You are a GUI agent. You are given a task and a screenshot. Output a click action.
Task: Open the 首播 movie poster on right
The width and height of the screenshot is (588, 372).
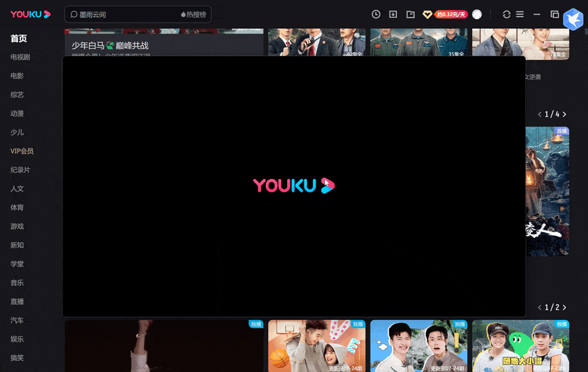[548, 191]
